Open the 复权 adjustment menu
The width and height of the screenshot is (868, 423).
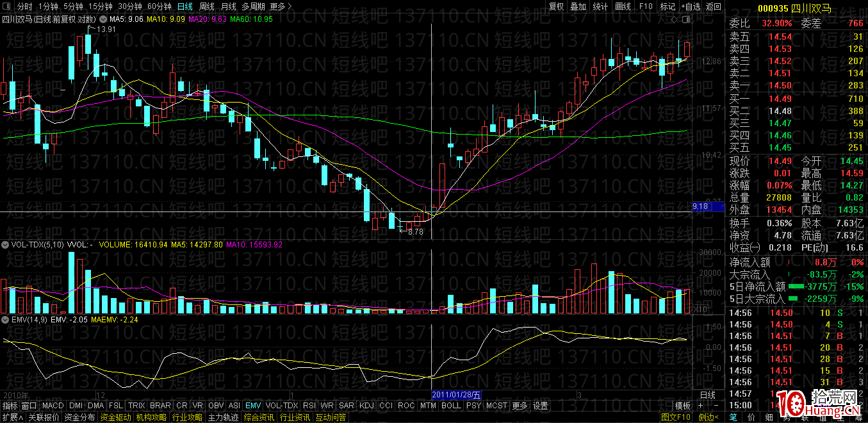[x=556, y=6]
